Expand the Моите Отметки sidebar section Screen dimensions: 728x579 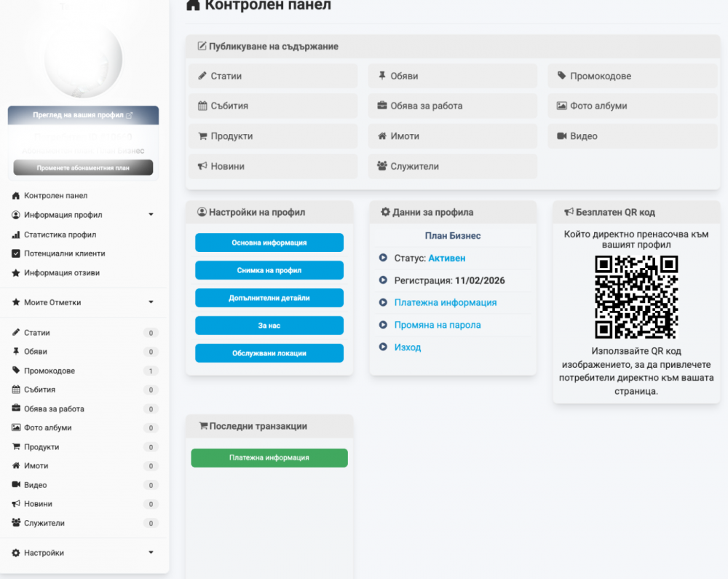151,302
